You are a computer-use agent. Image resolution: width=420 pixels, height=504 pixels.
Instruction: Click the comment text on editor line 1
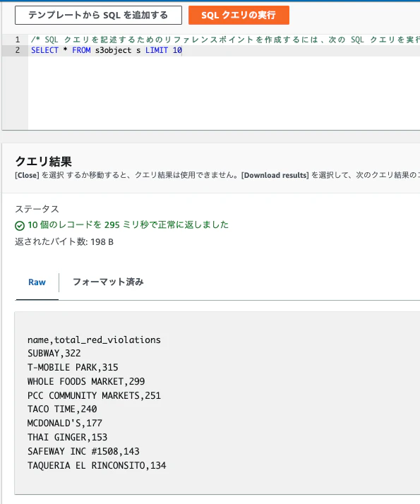tap(225, 40)
